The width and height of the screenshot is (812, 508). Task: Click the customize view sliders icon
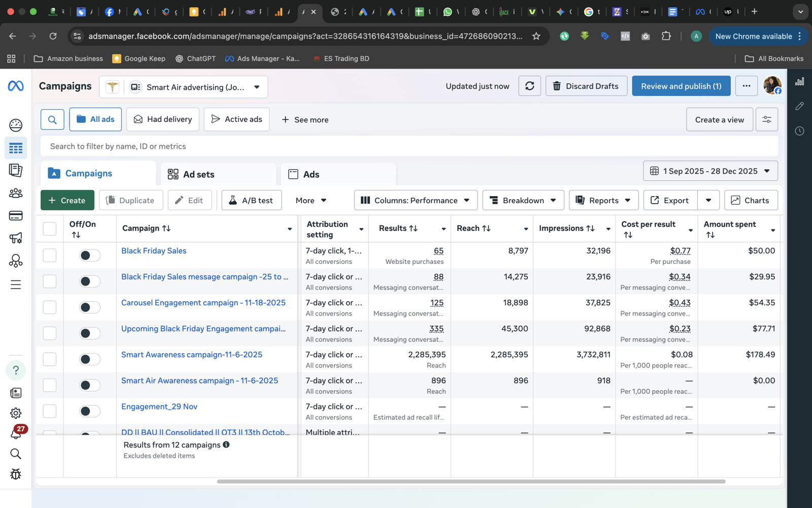(x=766, y=119)
